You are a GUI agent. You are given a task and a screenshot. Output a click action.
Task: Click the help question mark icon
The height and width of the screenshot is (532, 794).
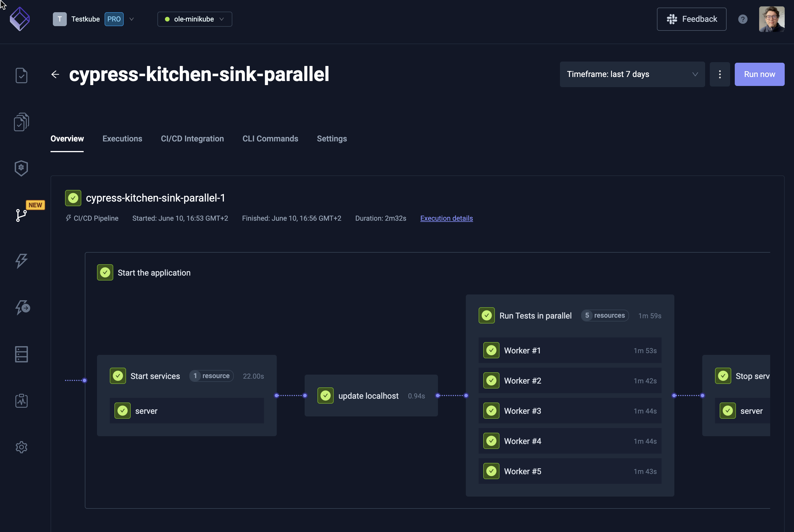point(742,19)
